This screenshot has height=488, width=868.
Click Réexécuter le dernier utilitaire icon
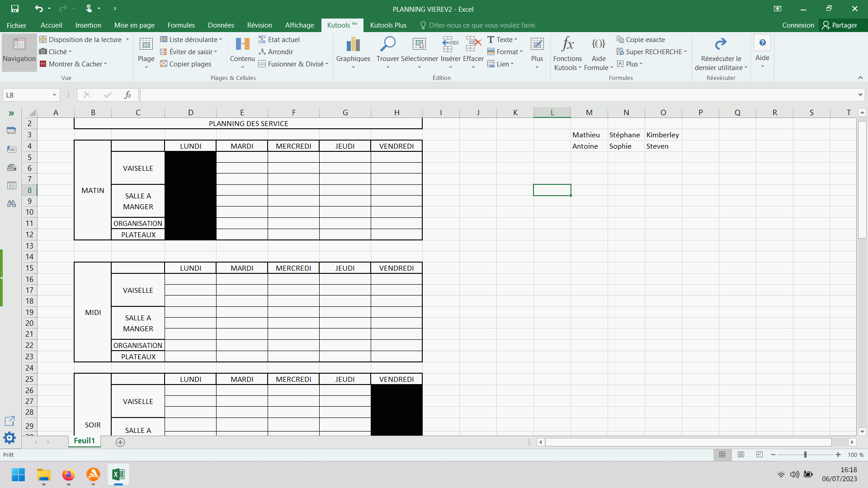tap(721, 44)
